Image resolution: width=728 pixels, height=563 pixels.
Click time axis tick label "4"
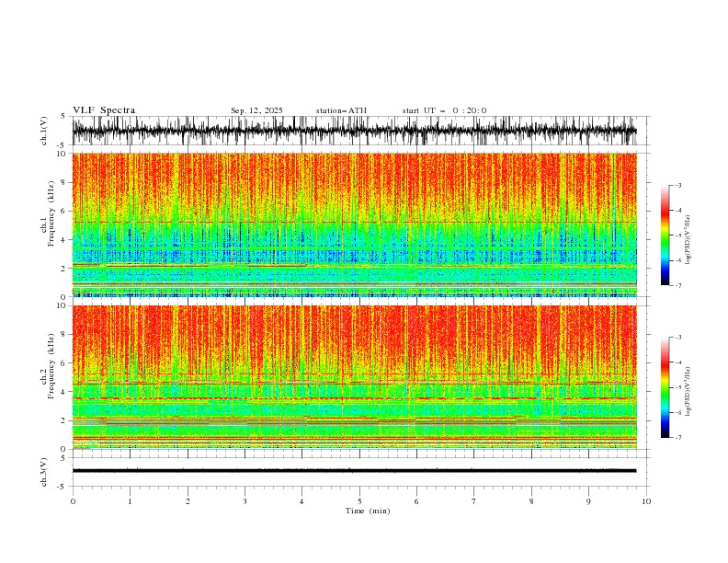(301, 501)
